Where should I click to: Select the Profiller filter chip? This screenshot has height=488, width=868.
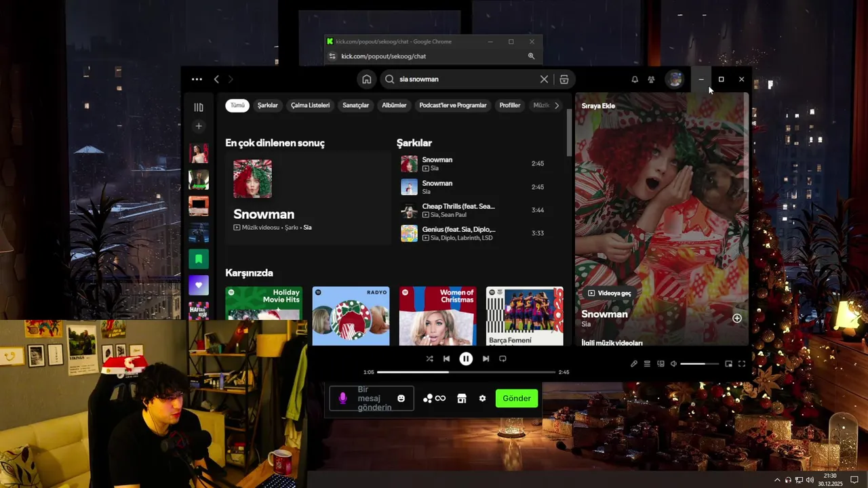pyautogui.click(x=510, y=105)
